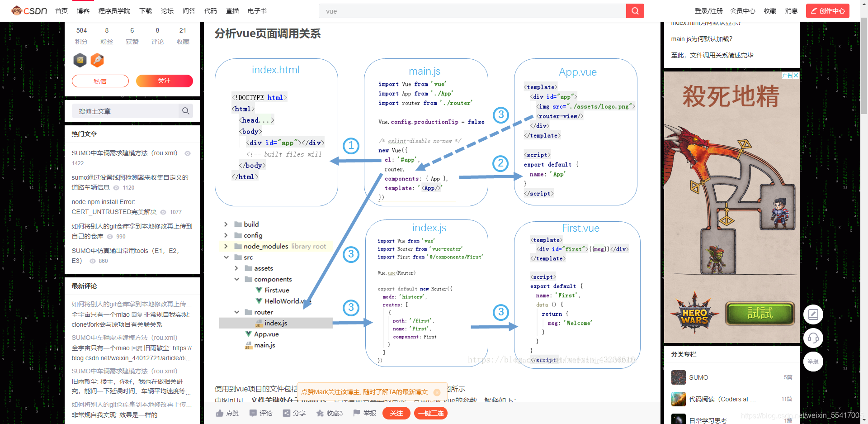Click the SUMO column thumbnail
The image size is (868, 424).
point(679,377)
